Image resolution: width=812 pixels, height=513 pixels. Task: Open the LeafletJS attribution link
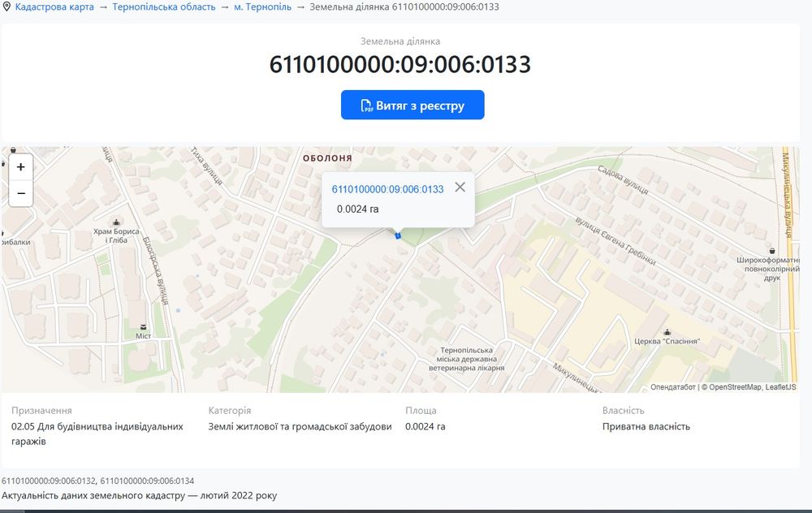780,387
